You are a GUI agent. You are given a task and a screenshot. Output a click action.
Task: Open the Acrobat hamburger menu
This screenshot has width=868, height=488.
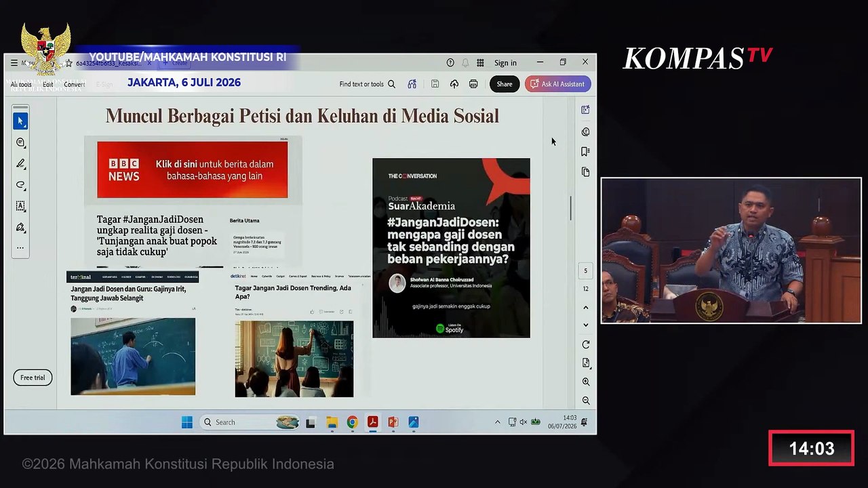14,63
